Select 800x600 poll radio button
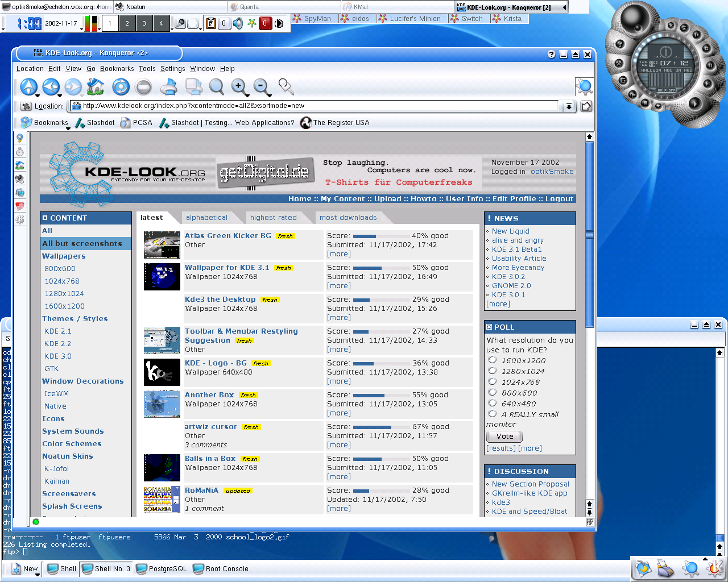Viewport: 728px width, 582px height. [x=493, y=392]
